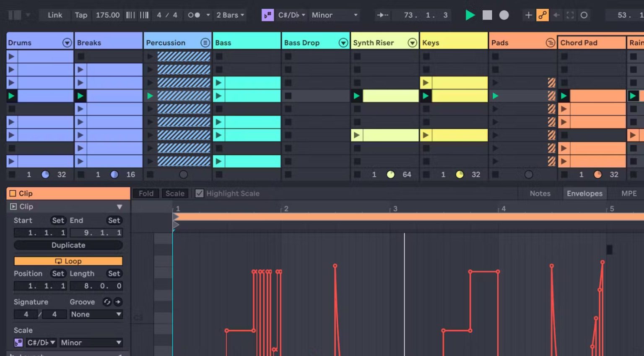Screen dimensions: 644x356
Task: Toggle the Highlight Scale checkbox
Action: [200, 194]
